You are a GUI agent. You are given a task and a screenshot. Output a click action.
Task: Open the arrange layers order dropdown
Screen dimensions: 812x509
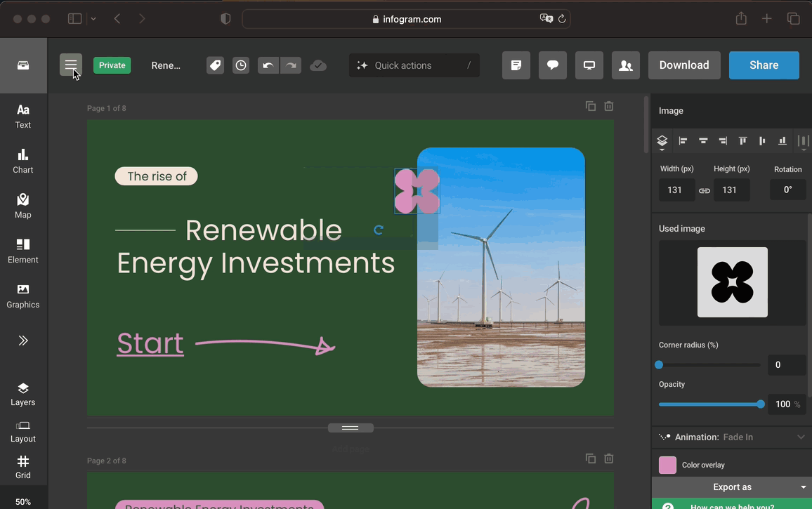pos(662,143)
